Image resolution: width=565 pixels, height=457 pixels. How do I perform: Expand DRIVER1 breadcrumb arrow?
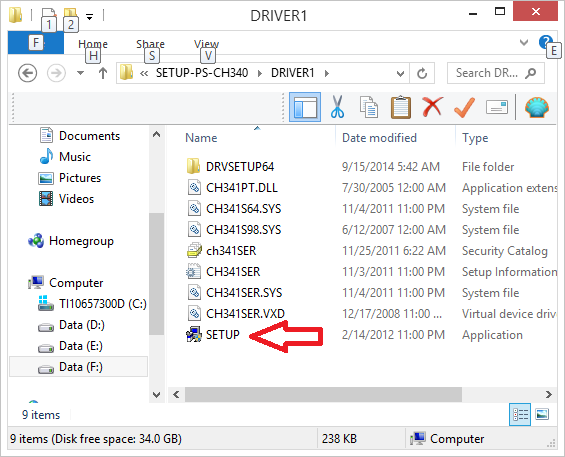coord(326,74)
